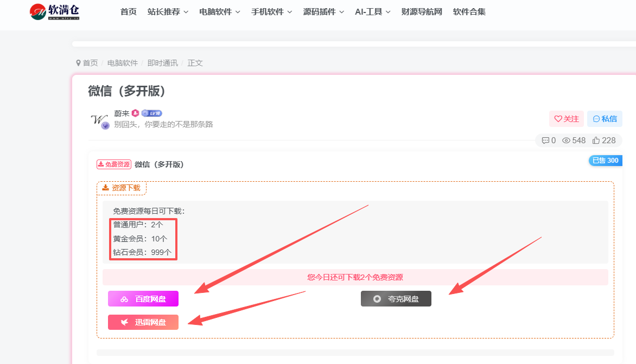
Task: Expand the 电脑软件 dropdown menu
Action: 219,12
